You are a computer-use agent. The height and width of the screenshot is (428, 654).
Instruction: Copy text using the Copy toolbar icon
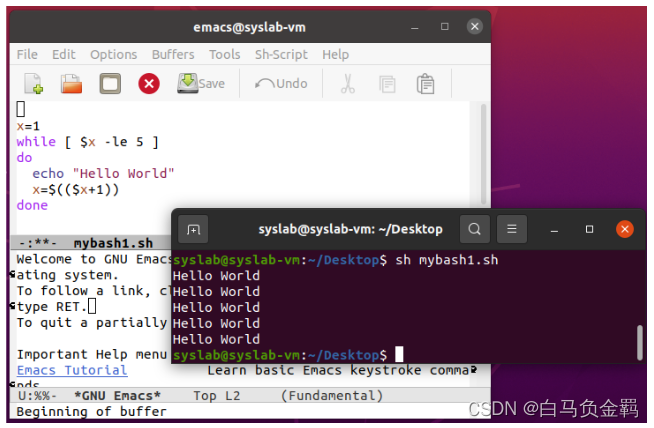pos(387,84)
